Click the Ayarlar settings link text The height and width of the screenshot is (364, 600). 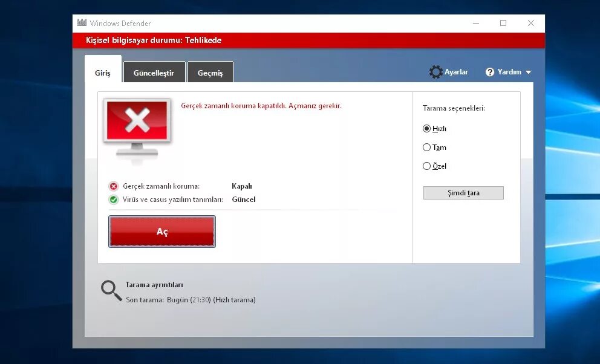456,72
